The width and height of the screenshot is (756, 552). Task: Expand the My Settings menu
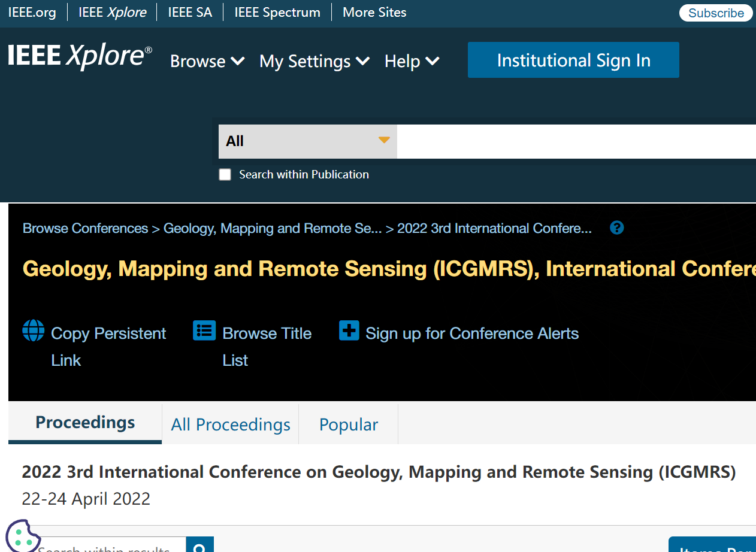coord(315,61)
